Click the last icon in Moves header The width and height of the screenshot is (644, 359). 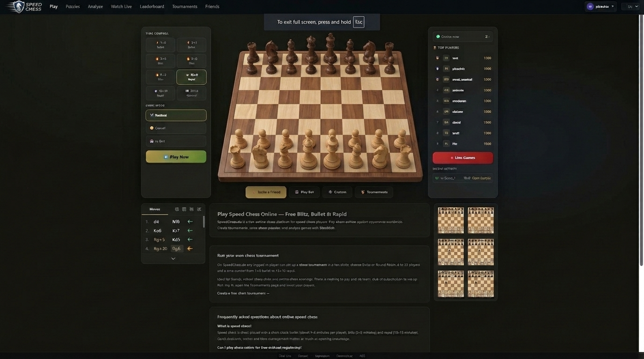tap(199, 209)
